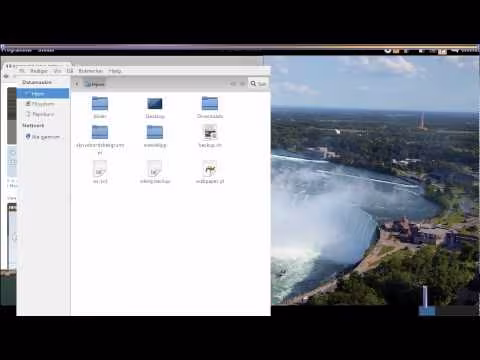Browse network via Bla gjennom entry
The width and height of the screenshot is (480, 360).
pos(43,137)
